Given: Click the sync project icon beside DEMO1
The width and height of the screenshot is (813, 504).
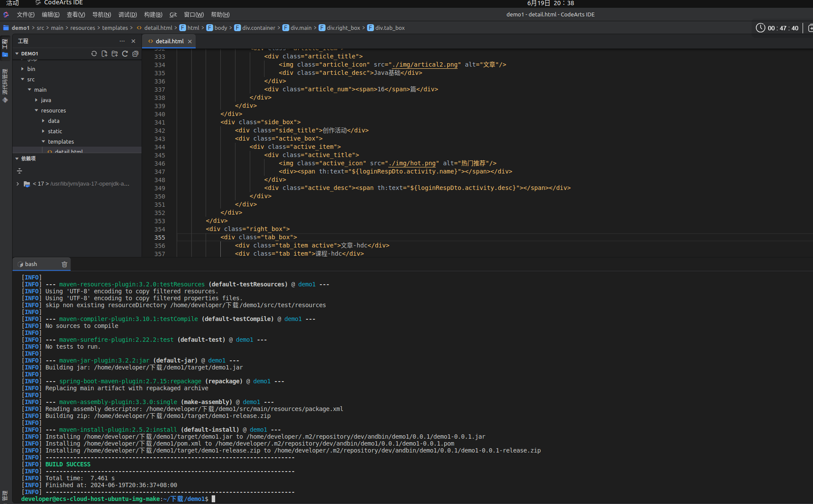Looking at the screenshot, I should (94, 54).
